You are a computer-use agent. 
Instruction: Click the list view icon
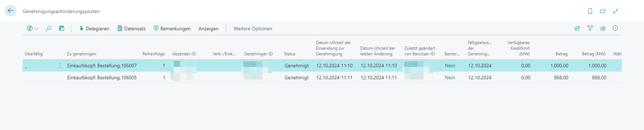pyautogui.click(x=603, y=28)
